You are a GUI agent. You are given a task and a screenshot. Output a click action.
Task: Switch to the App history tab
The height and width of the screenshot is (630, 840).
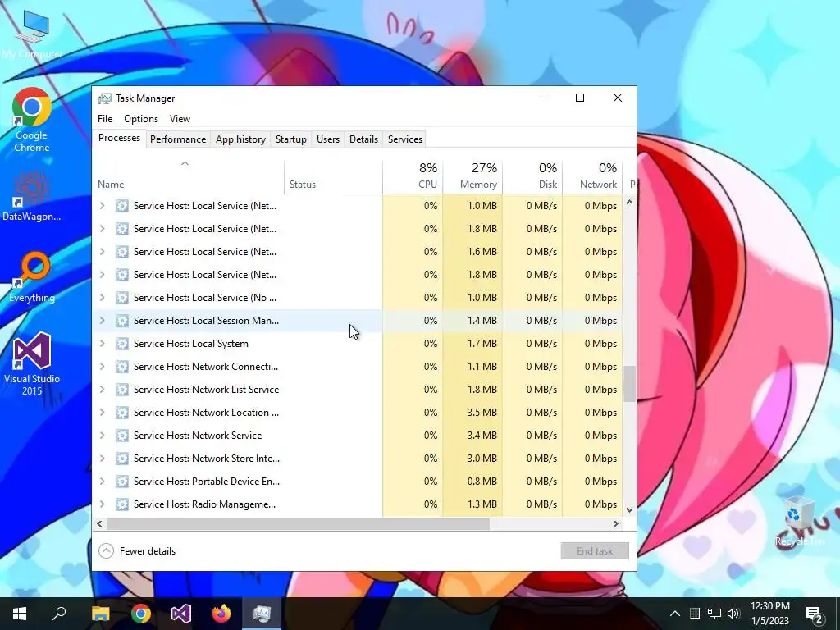pyautogui.click(x=240, y=139)
